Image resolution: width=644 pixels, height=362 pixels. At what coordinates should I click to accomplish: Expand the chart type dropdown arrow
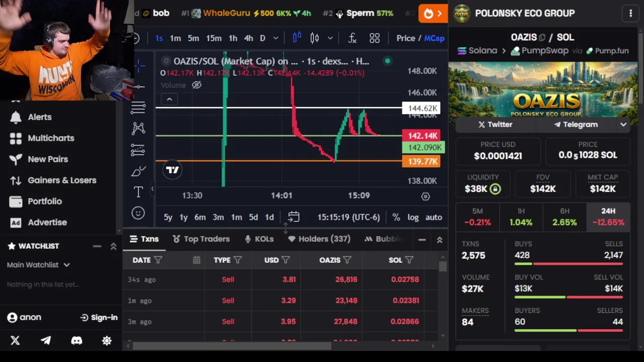click(x=330, y=38)
